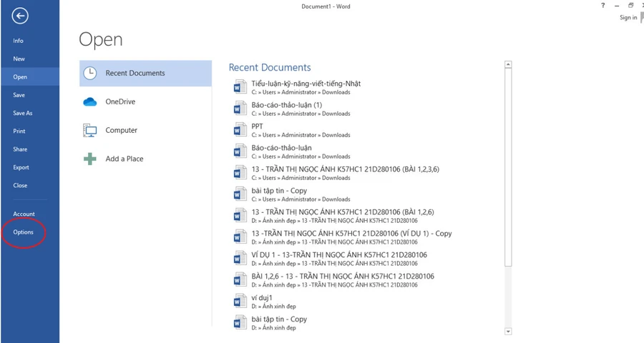The image size is (644, 343).
Task: Restore down the Word window
Action: [x=630, y=5]
